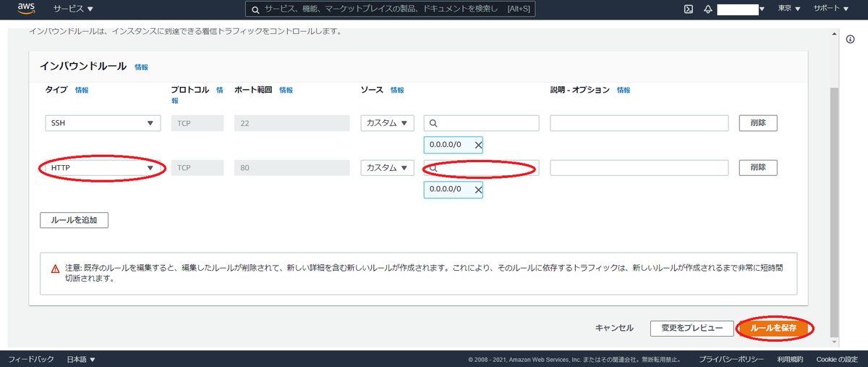The height and width of the screenshot is (367, 868).
Task: Click the warning triangle icon in notice
Action: (56, 269)
